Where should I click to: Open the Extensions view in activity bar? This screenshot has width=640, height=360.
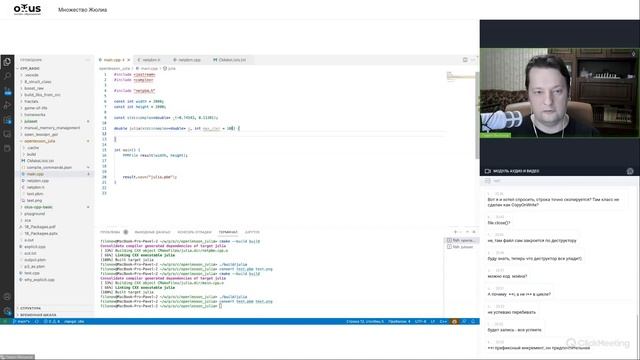pos(7,120)
